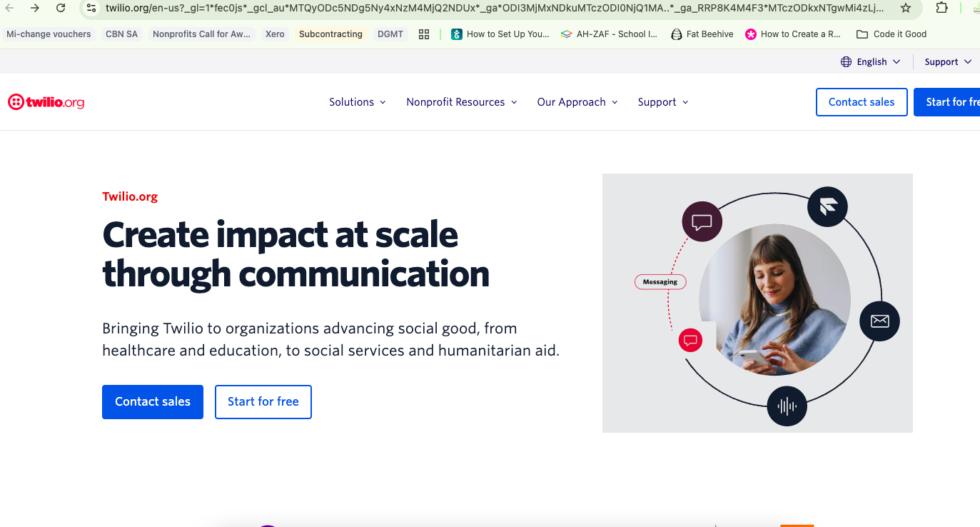Image resolution: width=980 pixels, height=527 pixels.
Task: Open the Our Approach navigation menu
Action: 577,102
